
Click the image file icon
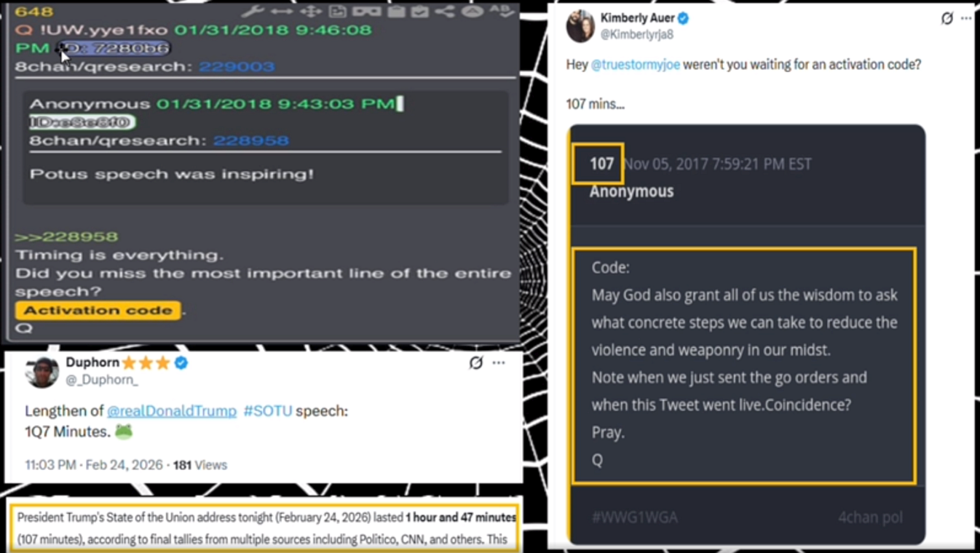[338, 12]
